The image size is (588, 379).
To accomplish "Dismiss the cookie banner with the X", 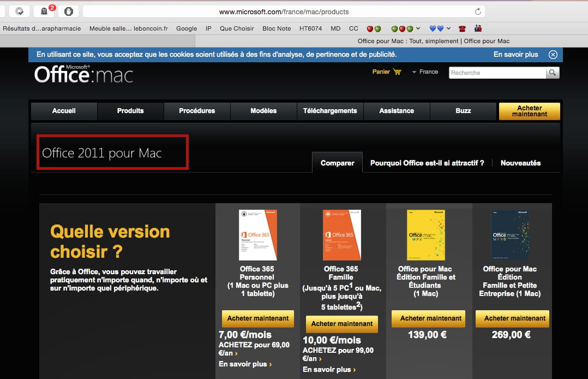I will click(553, 55).
